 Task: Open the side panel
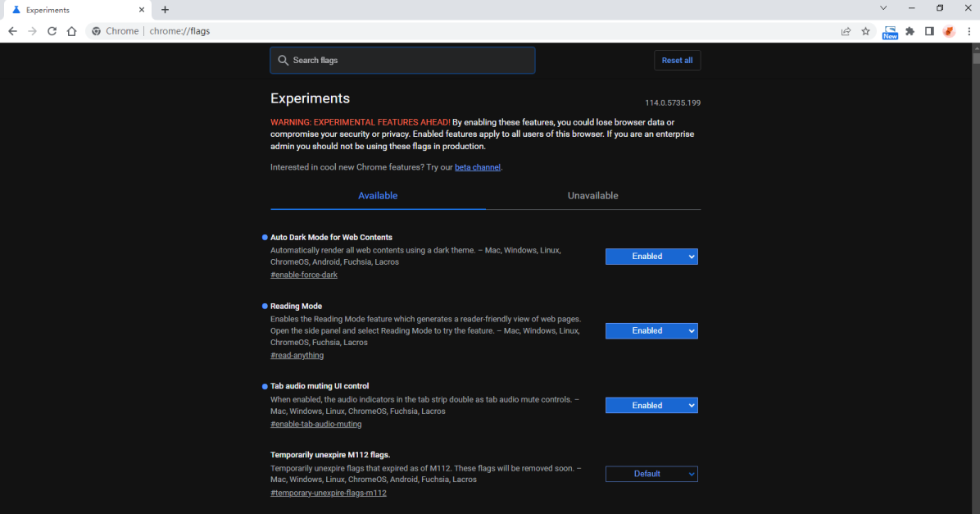[929, 31]
